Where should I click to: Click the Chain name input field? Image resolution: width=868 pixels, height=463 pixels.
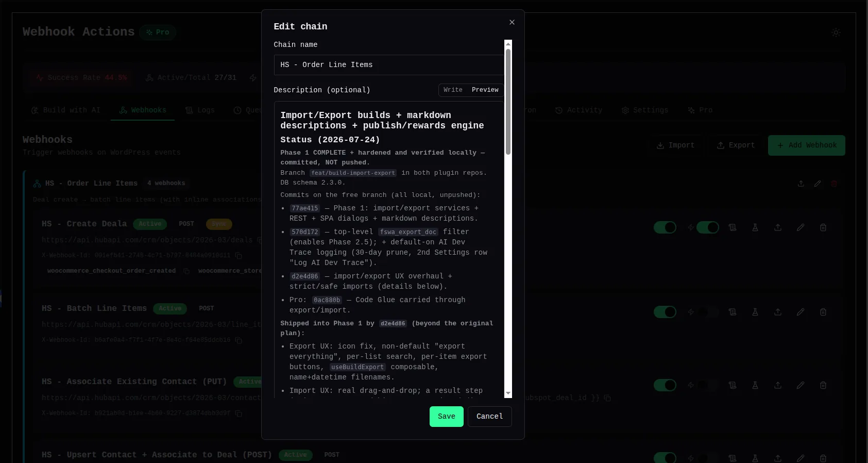(389, 65)
